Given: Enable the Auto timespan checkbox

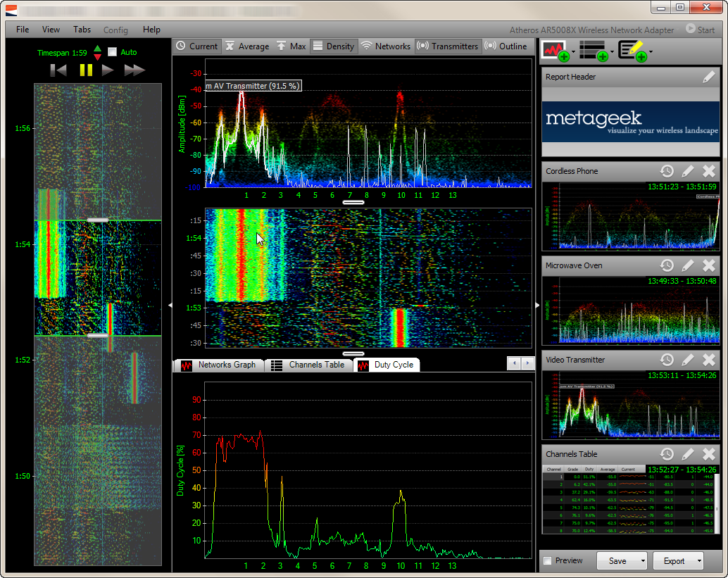Looking at the screenshot, I should click(x=112, y=52).
